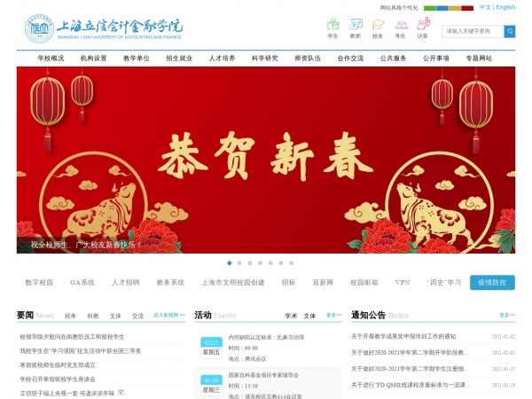Click the keyword search input field
The width and height of the screenshot is (532, 399).
click(x=473, y=31)
